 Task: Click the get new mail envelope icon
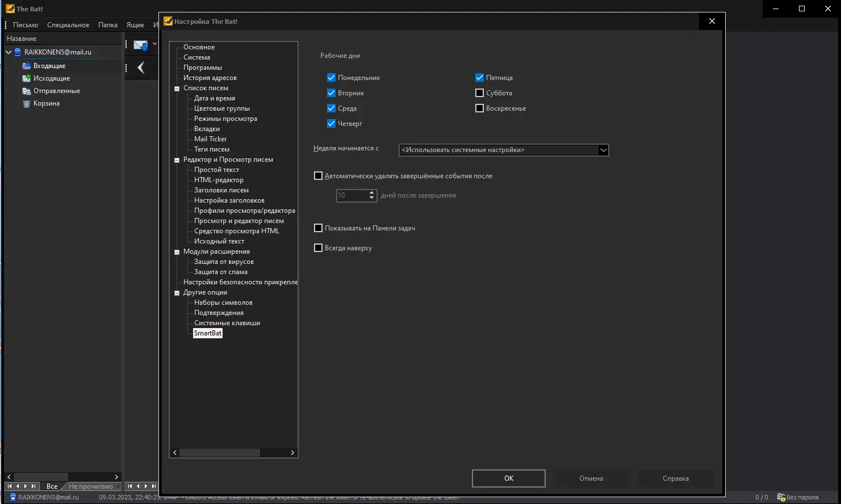(x=140, y=45)
